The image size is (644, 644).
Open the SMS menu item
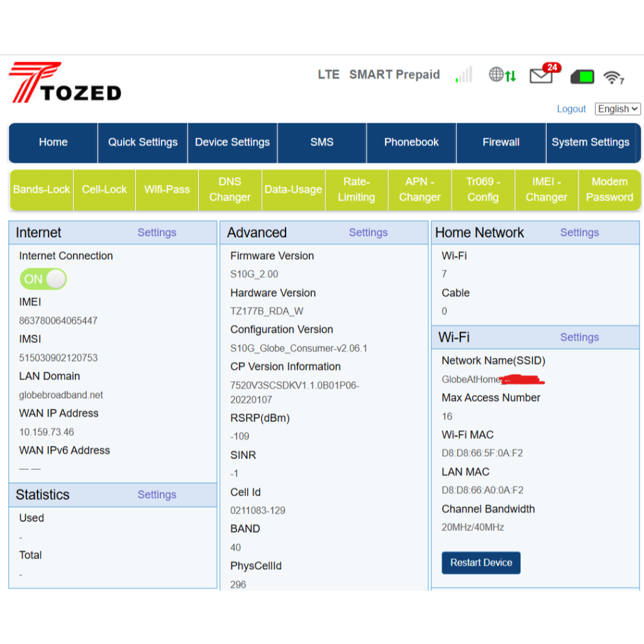(321, 142)
